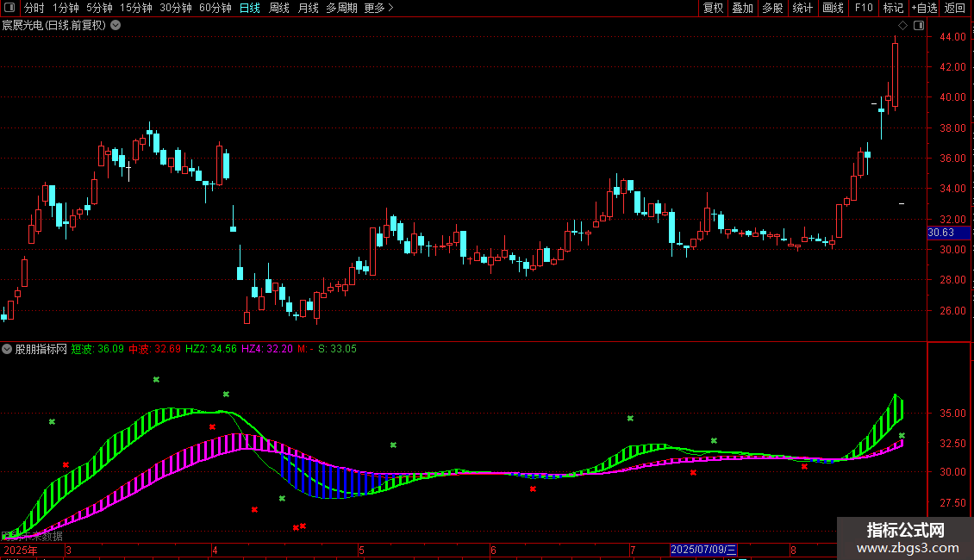Click the HZ2: 34.56 indicator value
974x560 pixels.
211,349
